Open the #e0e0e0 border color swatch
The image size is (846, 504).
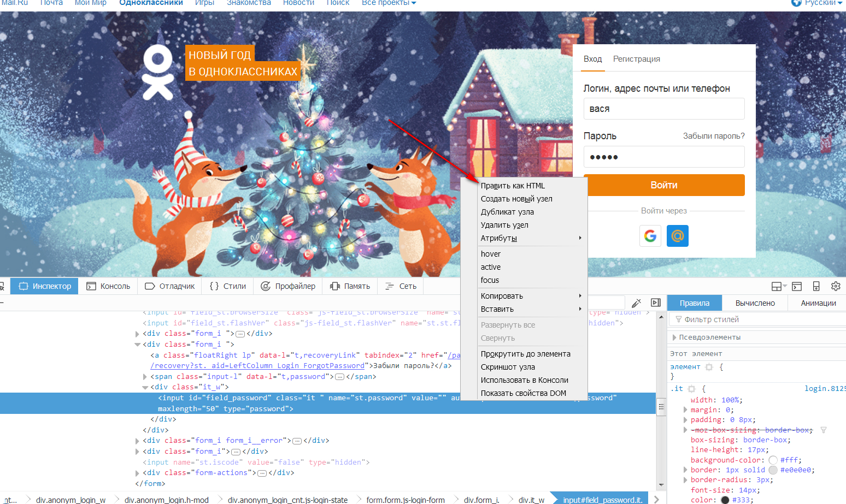click(x=773, y=470)
